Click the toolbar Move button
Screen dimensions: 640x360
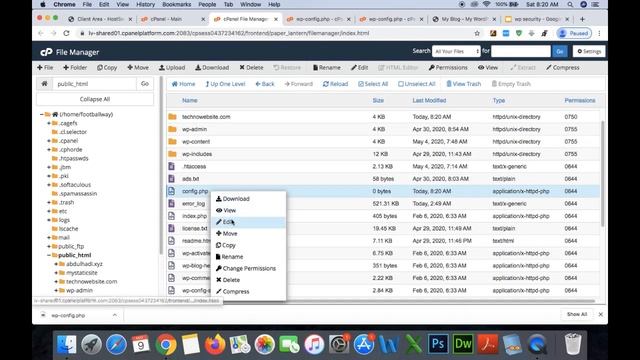138,68
